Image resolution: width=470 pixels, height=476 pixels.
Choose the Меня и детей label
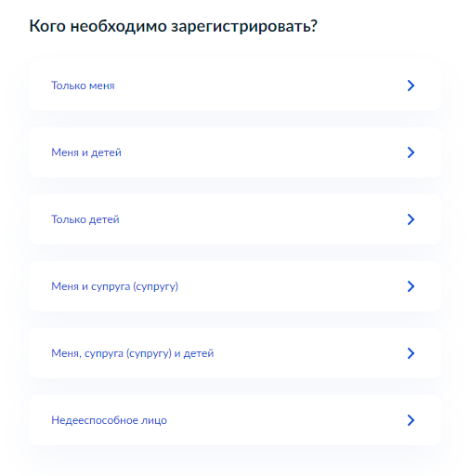coord(86,152)
